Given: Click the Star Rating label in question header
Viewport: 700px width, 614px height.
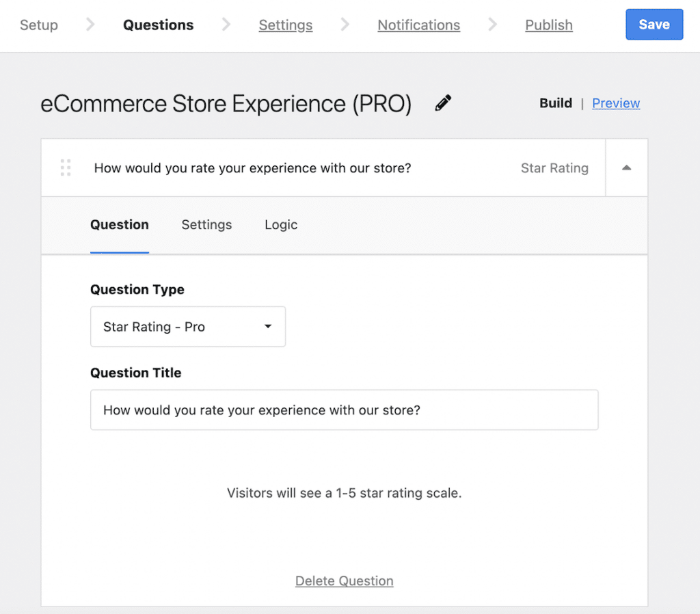Looking at the screenshot, I should click(554, 168).
